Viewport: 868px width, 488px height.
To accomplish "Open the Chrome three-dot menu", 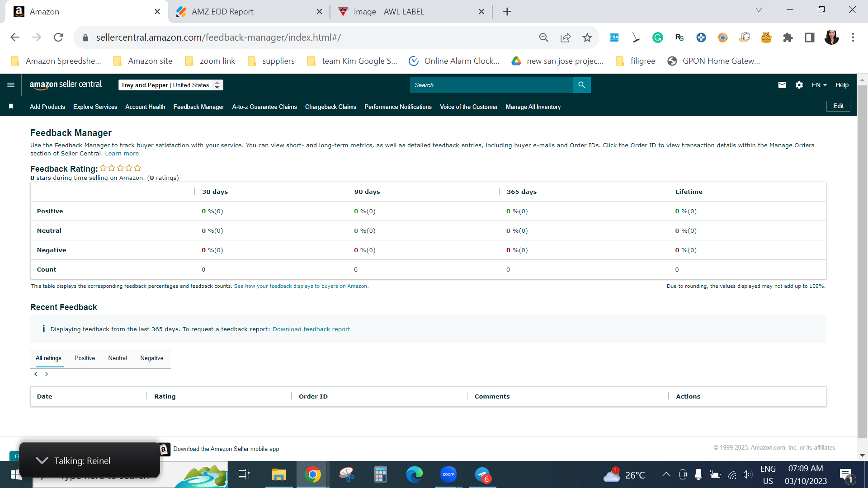I will pos(853,38).
